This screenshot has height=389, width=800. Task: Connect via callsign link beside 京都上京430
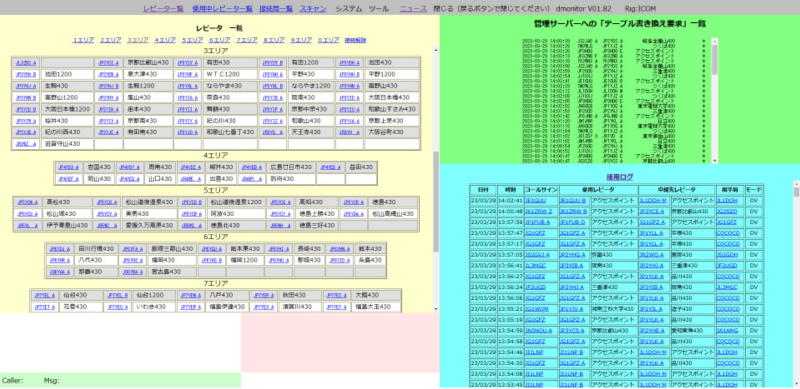click(349, 121)
